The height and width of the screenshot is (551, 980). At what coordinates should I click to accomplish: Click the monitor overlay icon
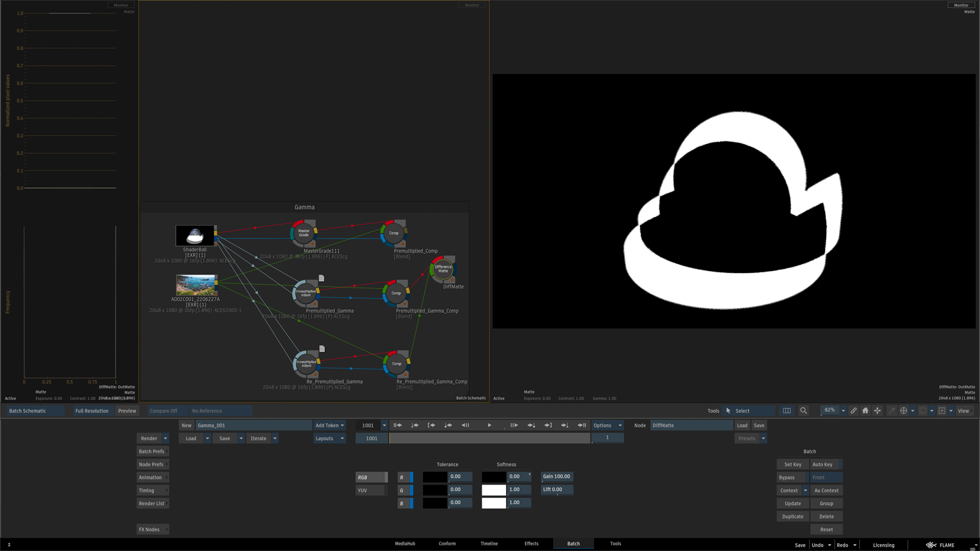923,411
